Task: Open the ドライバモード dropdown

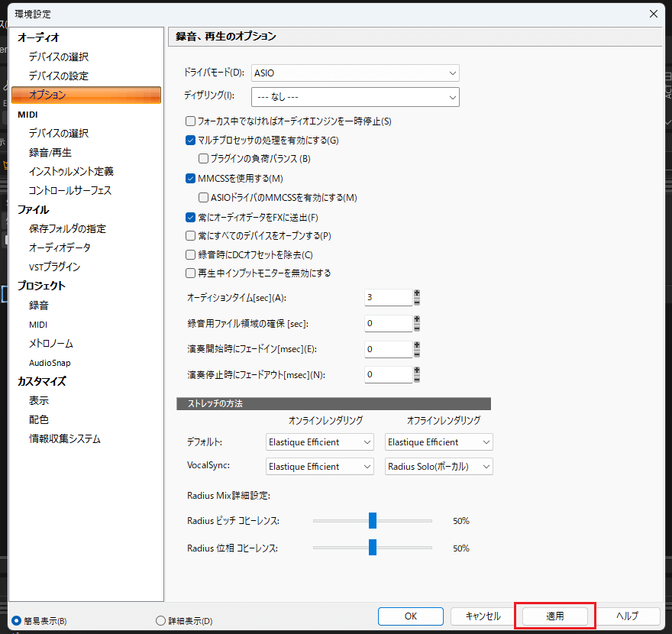Action: (356, 73)
